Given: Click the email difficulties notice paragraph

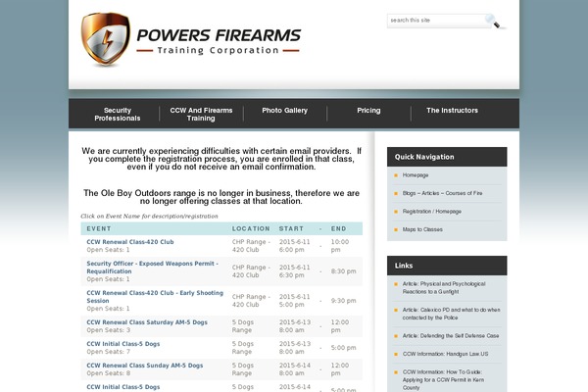Looking at the screenshot, I should coord(221,159).
